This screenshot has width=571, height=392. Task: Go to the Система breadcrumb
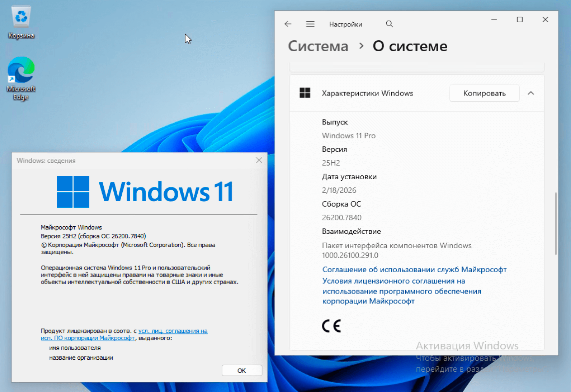[318, 46]
